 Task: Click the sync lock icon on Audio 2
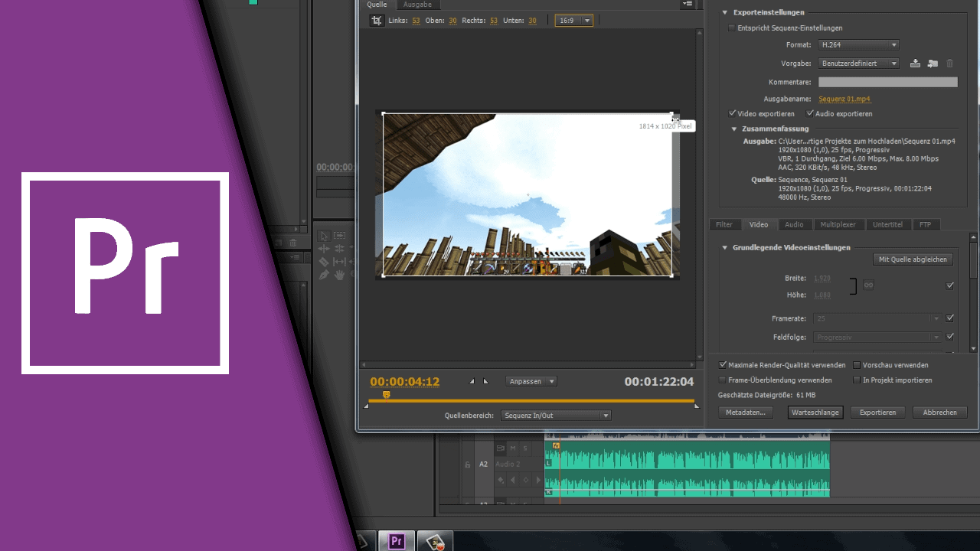(501, 448)
